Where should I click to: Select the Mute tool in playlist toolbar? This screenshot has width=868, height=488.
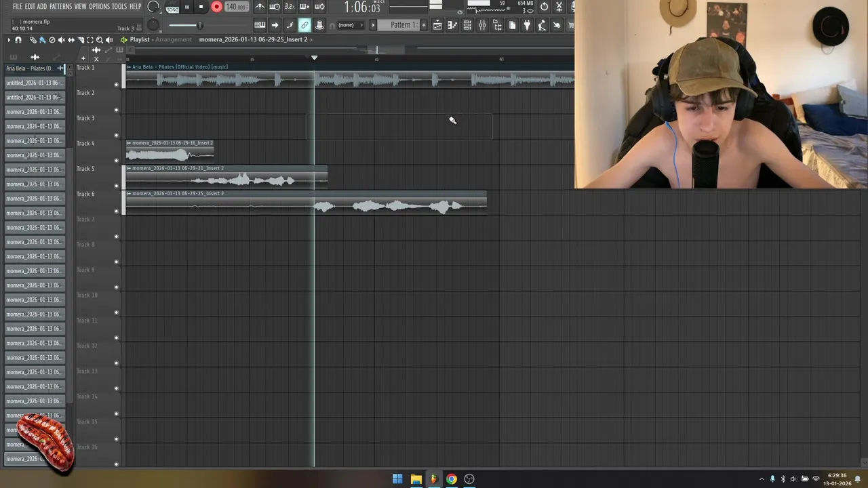point(61,40)
